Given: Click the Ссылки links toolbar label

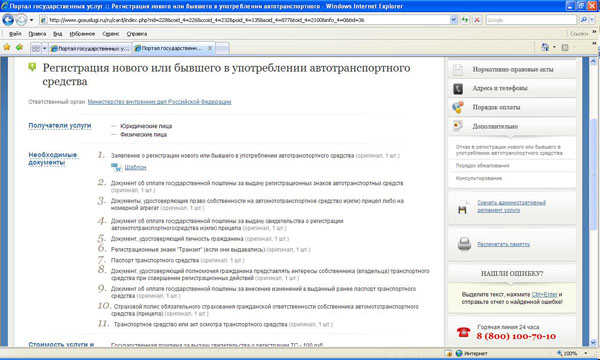Looking at the screenshot, I should point(579,34).
